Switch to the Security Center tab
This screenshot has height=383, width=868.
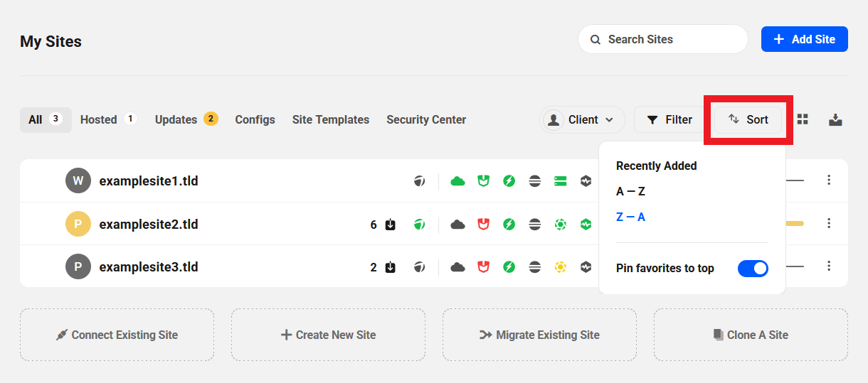point(426,119)
